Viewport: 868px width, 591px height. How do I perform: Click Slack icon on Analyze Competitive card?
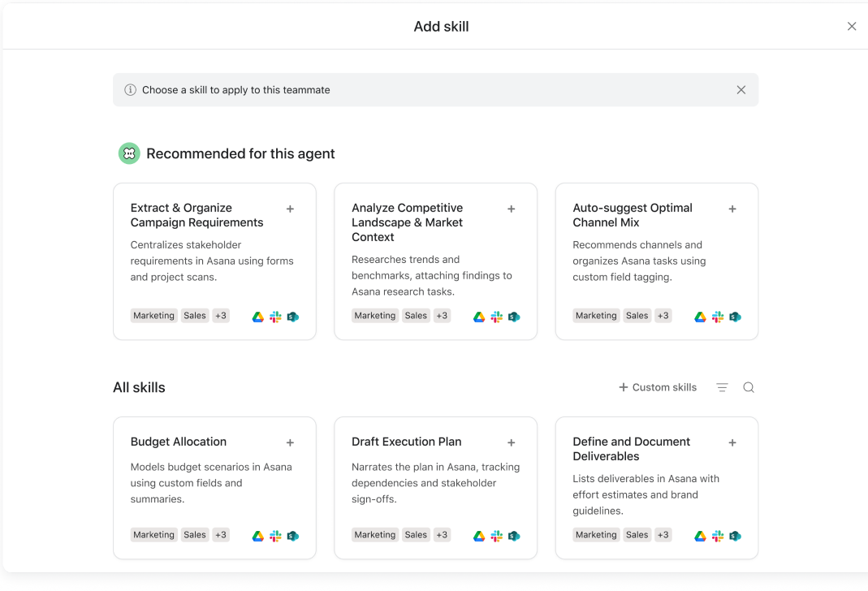pos(497,317)
